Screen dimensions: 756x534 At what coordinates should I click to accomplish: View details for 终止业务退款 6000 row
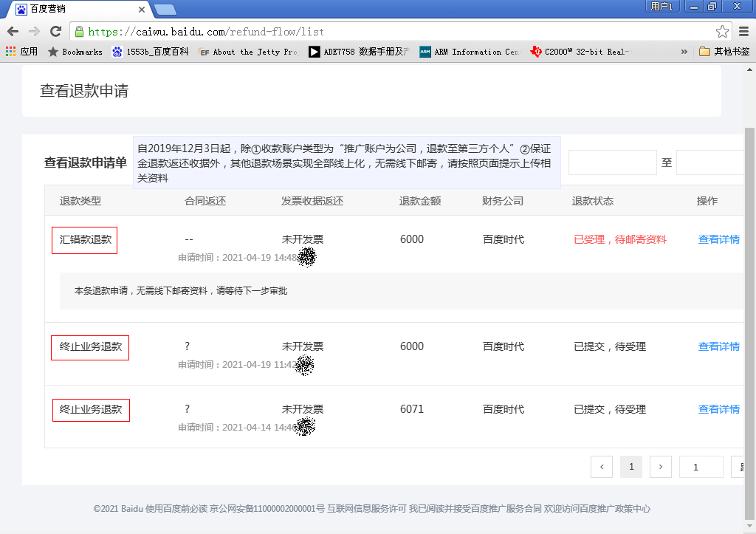point(719,346)
